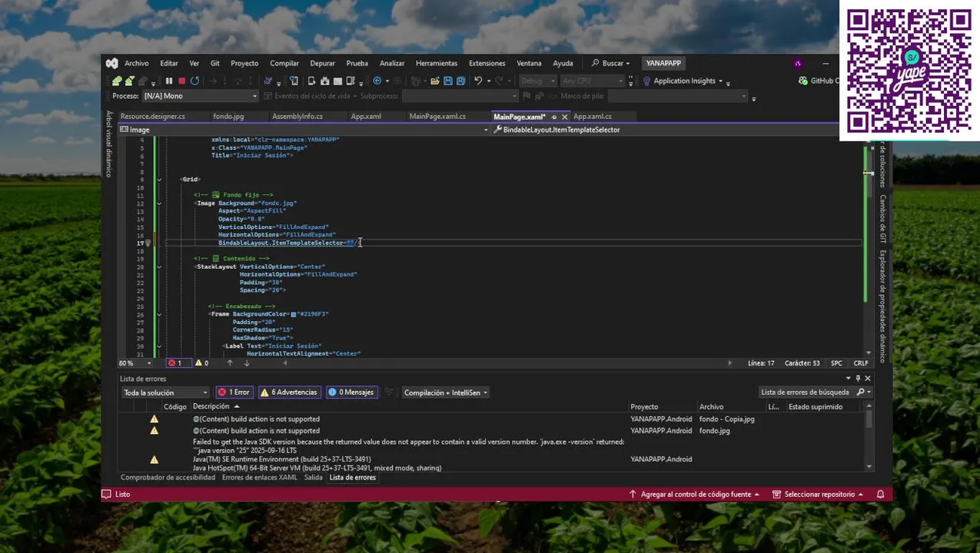Open the Depurar menu

pos(322,63)
